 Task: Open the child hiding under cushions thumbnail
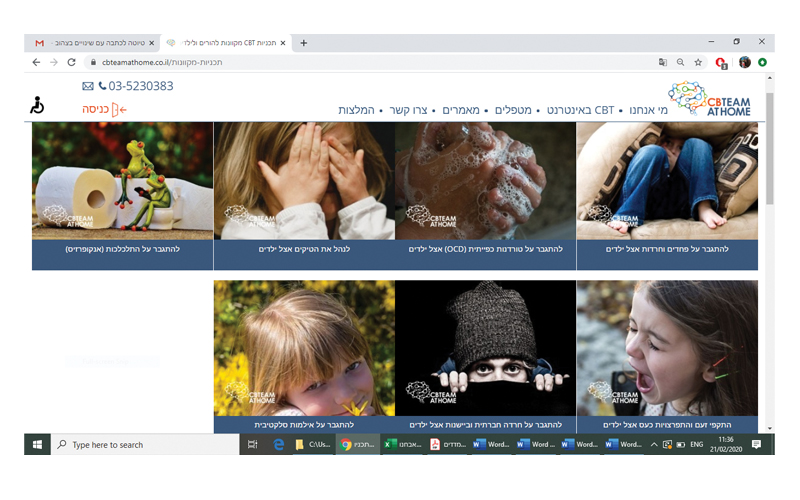(667, 181)
